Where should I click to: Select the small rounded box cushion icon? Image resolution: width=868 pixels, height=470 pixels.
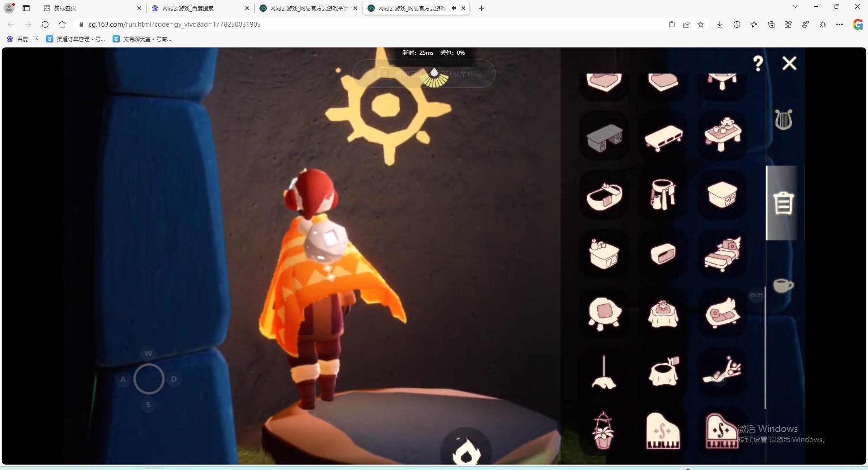click(663, 254)
